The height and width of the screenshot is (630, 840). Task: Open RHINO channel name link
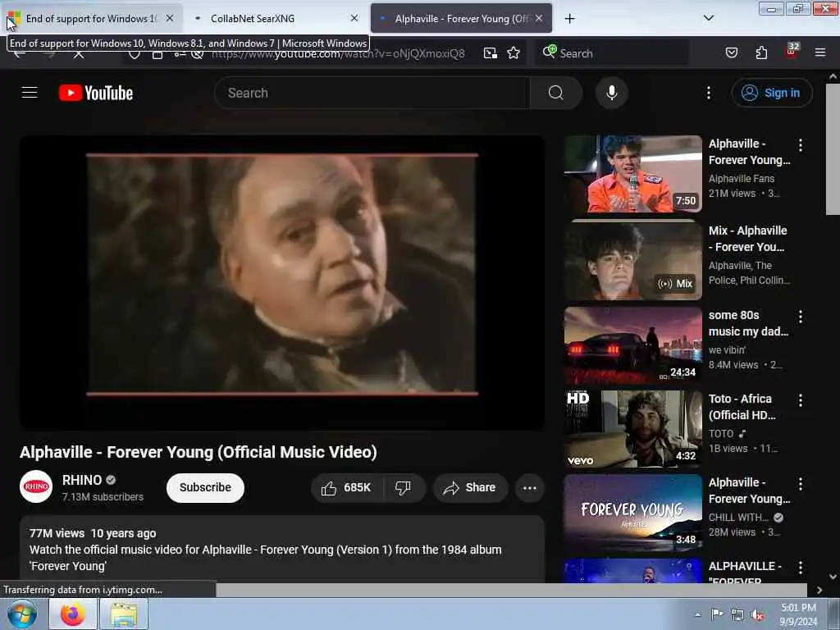coord(82,480)
